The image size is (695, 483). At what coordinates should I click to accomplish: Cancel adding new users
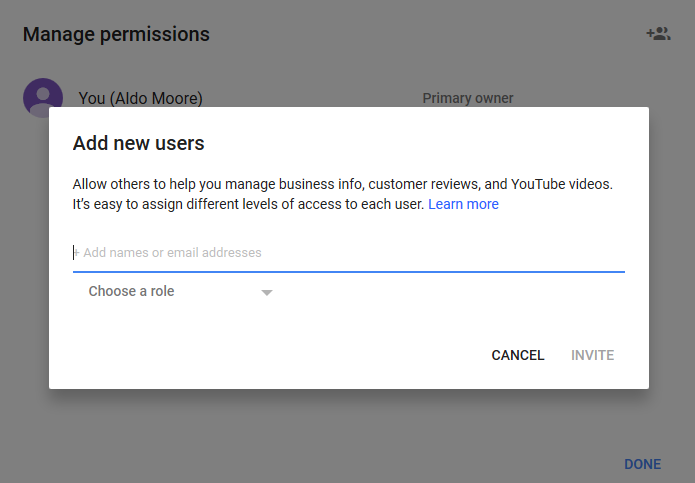click(518, 355)
